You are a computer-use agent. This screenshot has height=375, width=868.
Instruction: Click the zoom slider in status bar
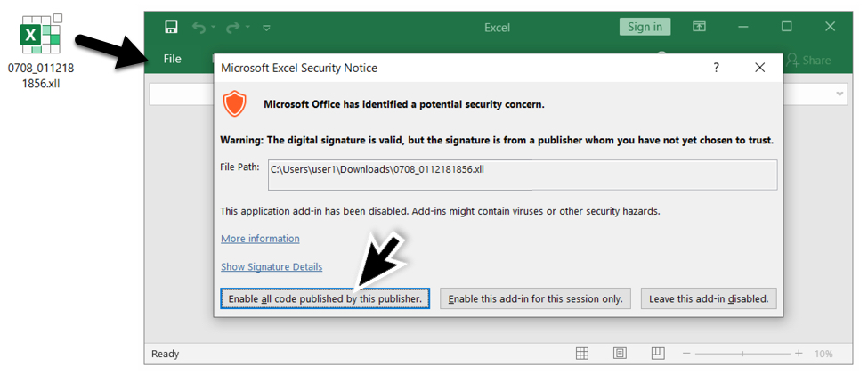click(742, 354)
